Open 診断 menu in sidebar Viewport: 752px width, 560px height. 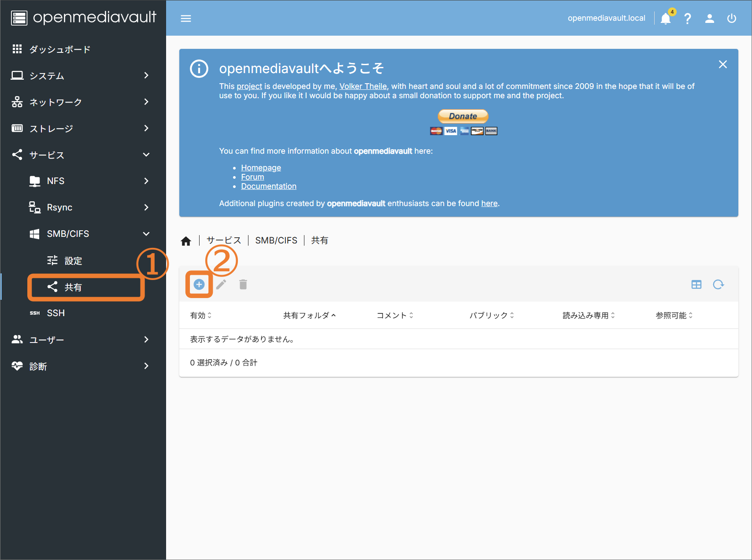pos(83,366)
